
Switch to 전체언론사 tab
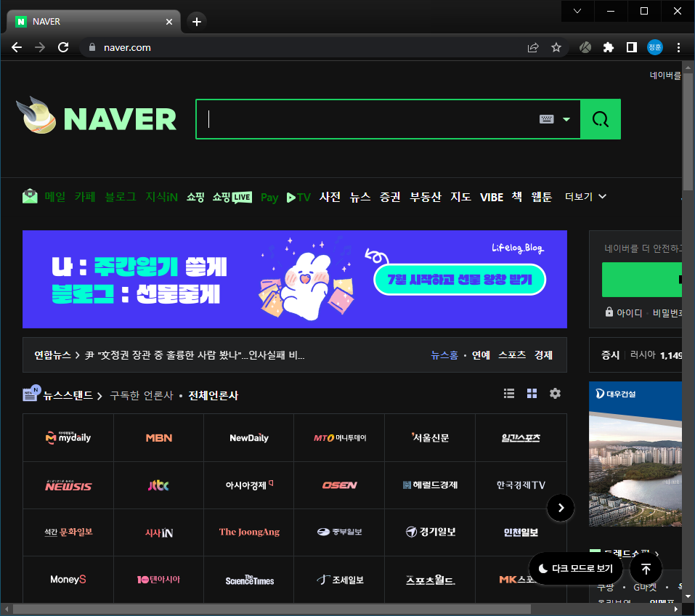click(x=214, y=395)
